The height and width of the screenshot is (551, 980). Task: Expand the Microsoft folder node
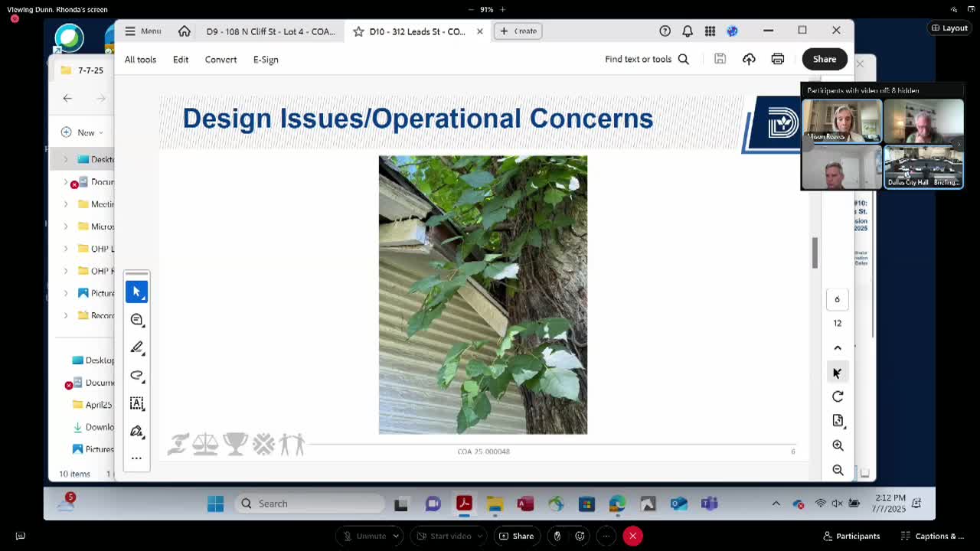coord(65,227)
